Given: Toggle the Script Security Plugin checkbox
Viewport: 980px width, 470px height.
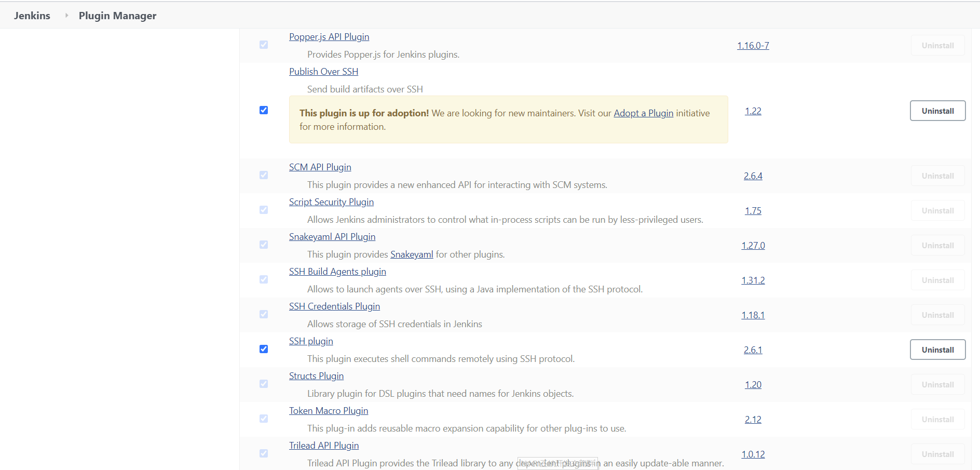Looking at the screenshot, I should point(264,210).
